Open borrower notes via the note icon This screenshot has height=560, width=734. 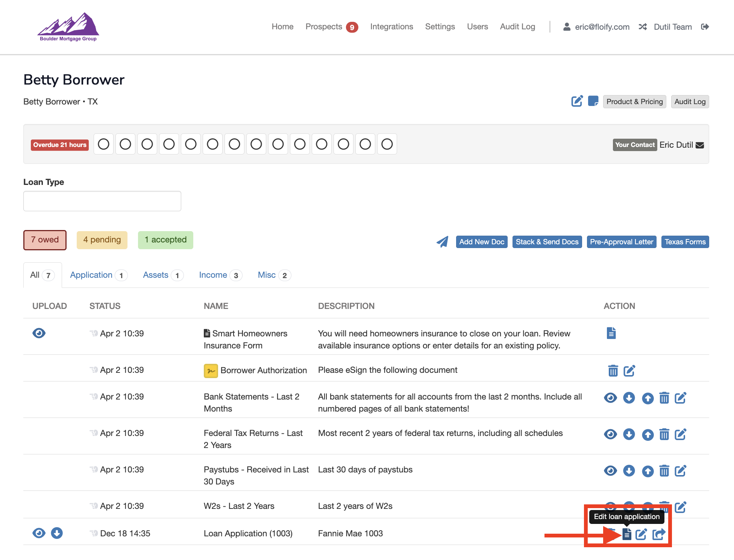coord(593,101)
